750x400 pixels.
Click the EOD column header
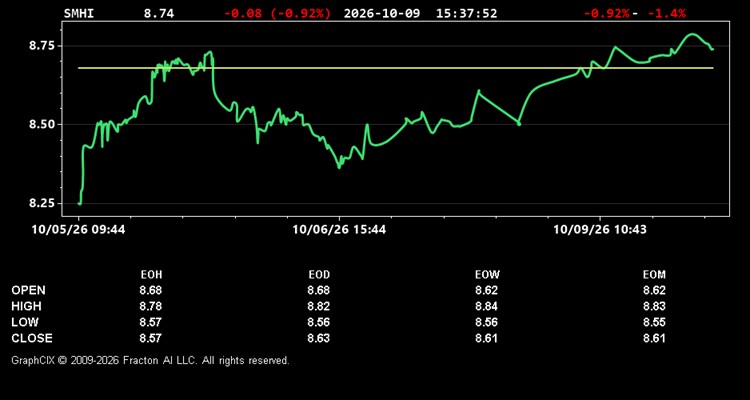[x=319, y=275]
